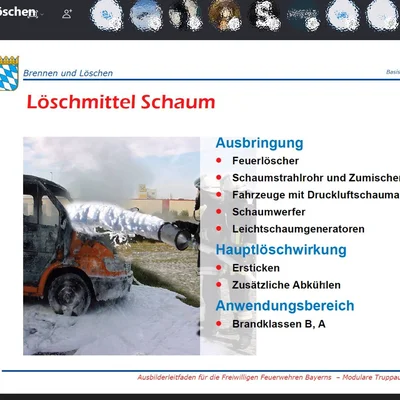The height and width of the screenshot is (400, 400).
Task: Click the meeting title ending in 'öschen'
Action: click(x=17, y=11)
